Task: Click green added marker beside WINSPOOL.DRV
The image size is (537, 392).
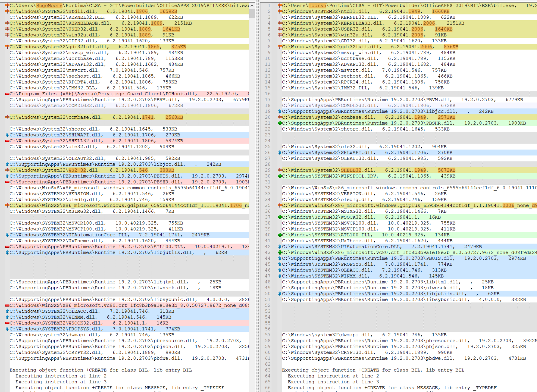Action: coord(280,176)
